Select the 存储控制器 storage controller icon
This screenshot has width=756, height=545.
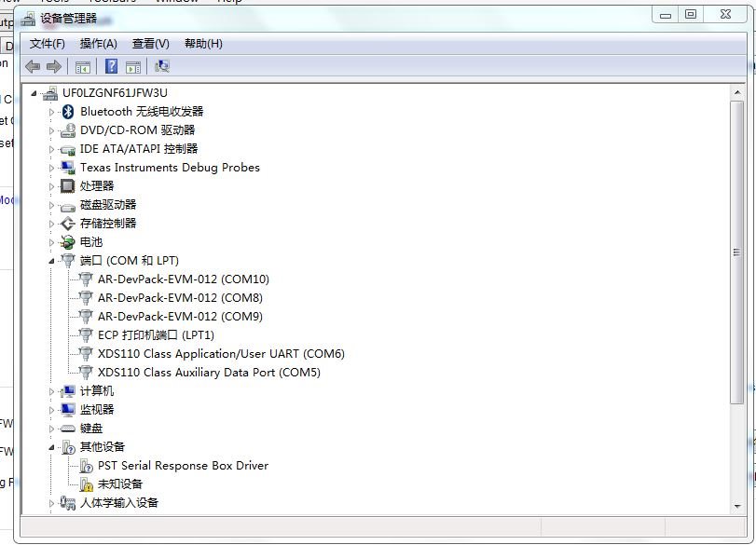pos(68,224)
